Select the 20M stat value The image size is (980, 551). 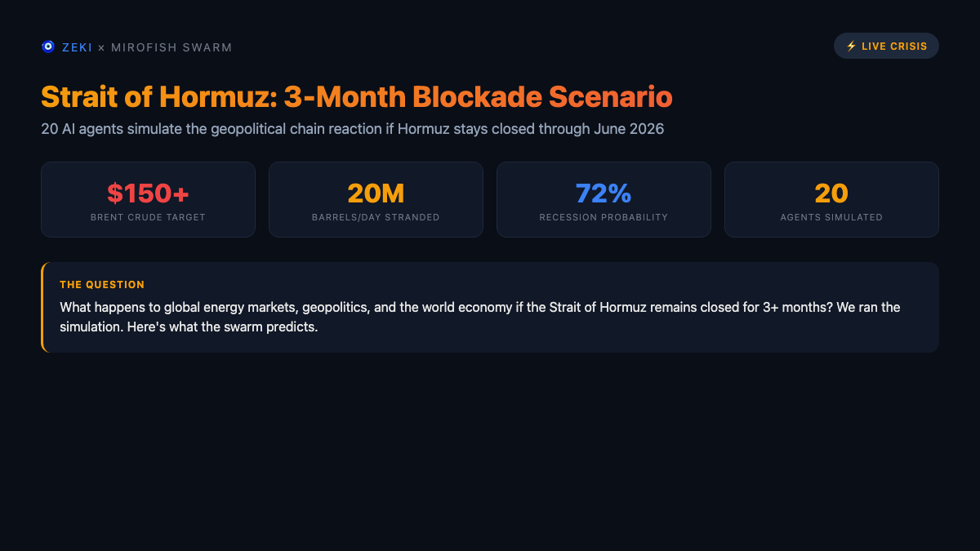(x=376, y=193)
